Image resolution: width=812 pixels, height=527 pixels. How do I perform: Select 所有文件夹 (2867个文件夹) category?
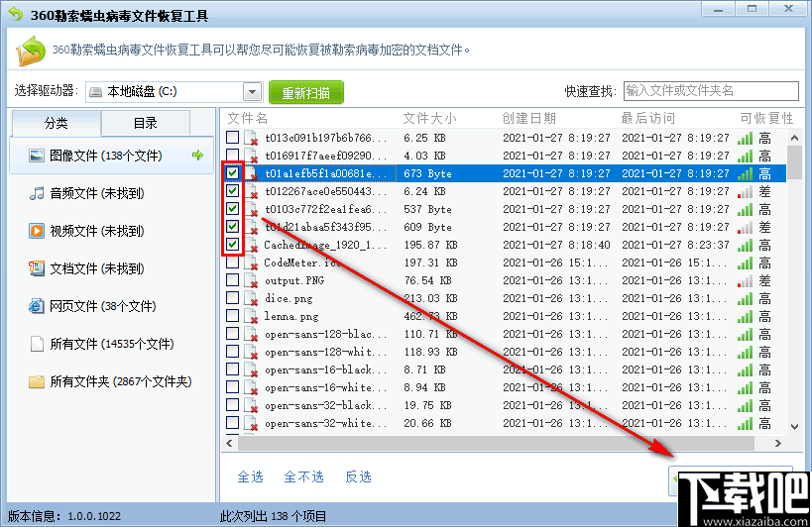[x=111, y=381]
